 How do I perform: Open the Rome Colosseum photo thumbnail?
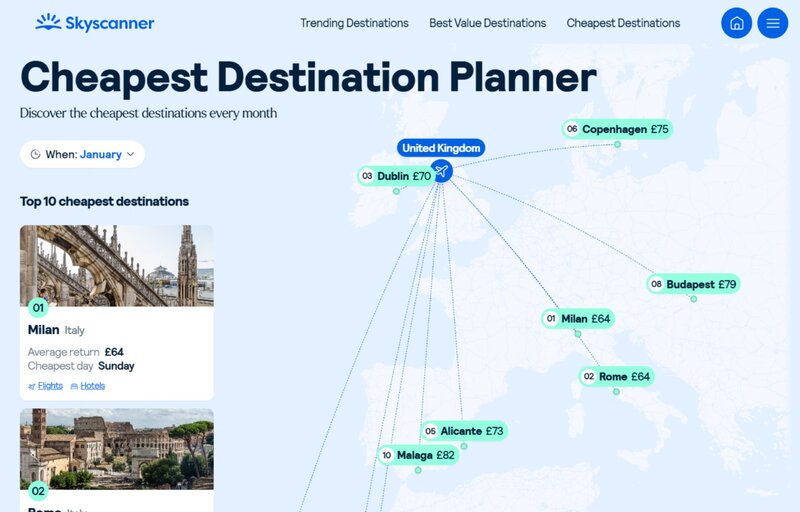pyautogui.click(x=116, y=449)
